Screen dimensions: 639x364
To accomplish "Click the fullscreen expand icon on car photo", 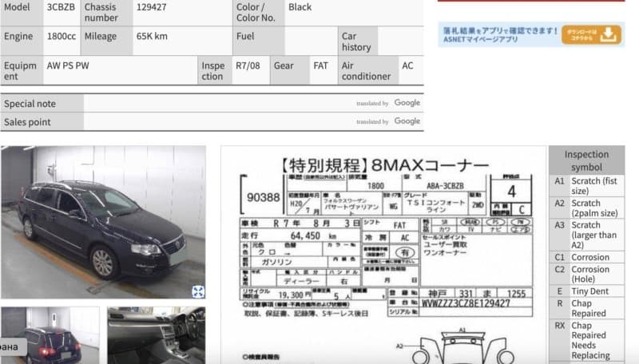I will tap(198, 291).
